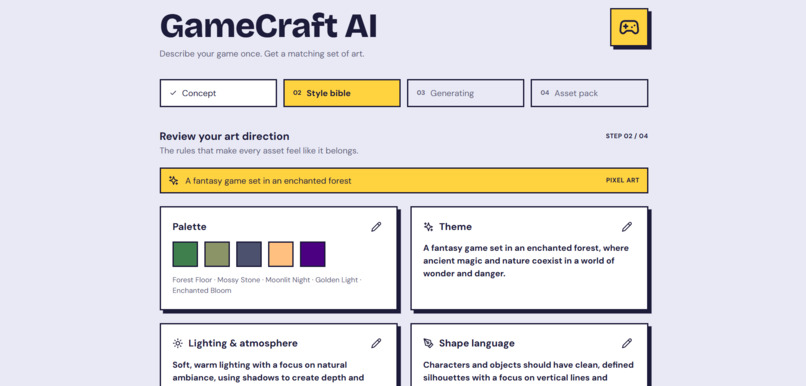Open the Asset pack step tab
The image size is (806, 386).
click(x=589, y=93)
